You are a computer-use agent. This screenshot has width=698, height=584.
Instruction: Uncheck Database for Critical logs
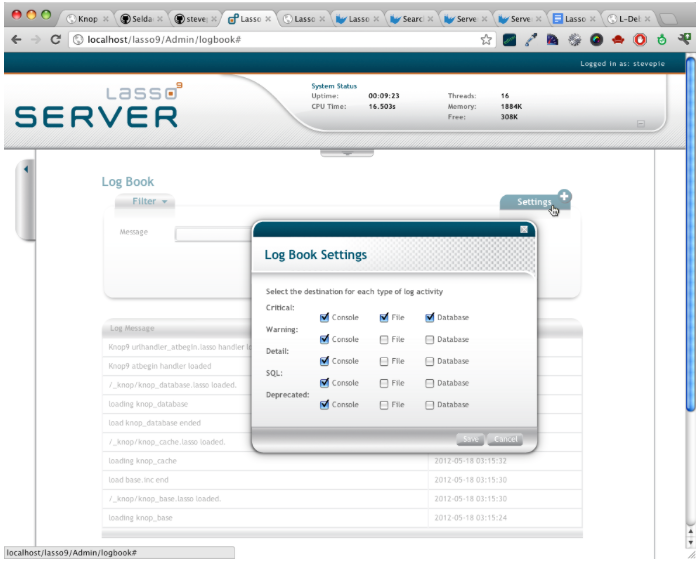[430, 318]
